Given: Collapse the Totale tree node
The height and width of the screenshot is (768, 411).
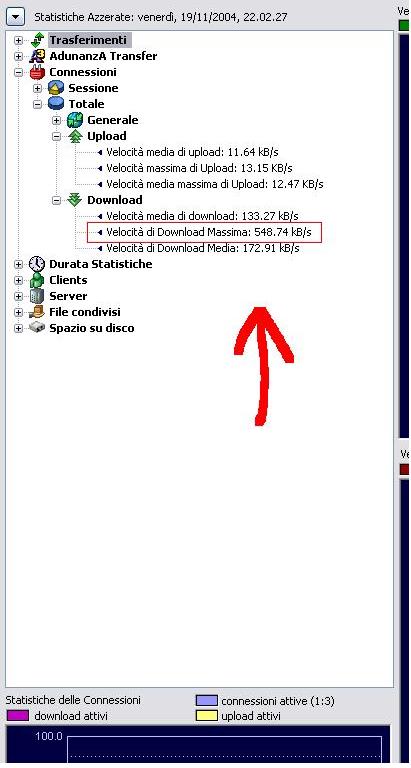Looking at the screenshot, I should 37,104.
